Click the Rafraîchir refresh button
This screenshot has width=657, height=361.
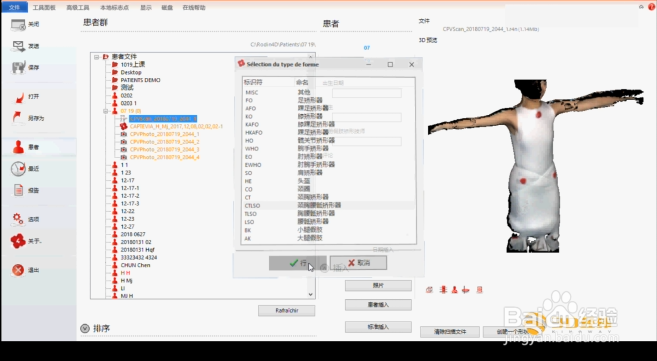287,310
